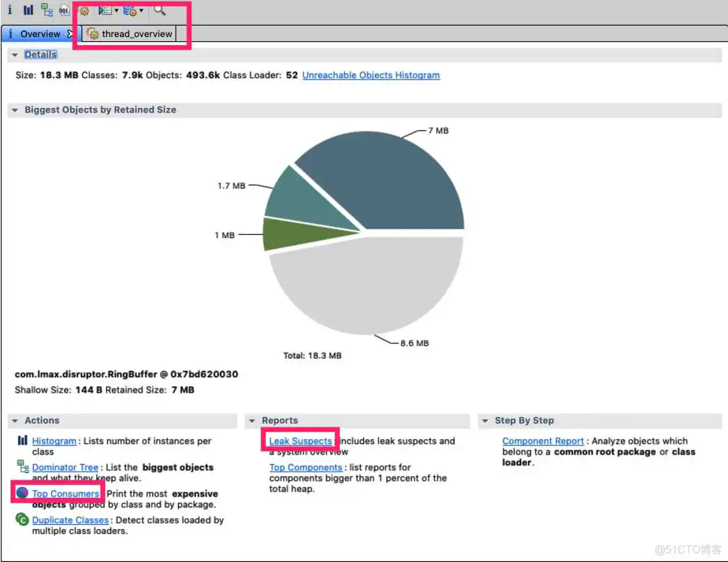This screenshot has height=562, width=728.
Task: Click the Top Consumers link
Action: [x=65, y=494]
